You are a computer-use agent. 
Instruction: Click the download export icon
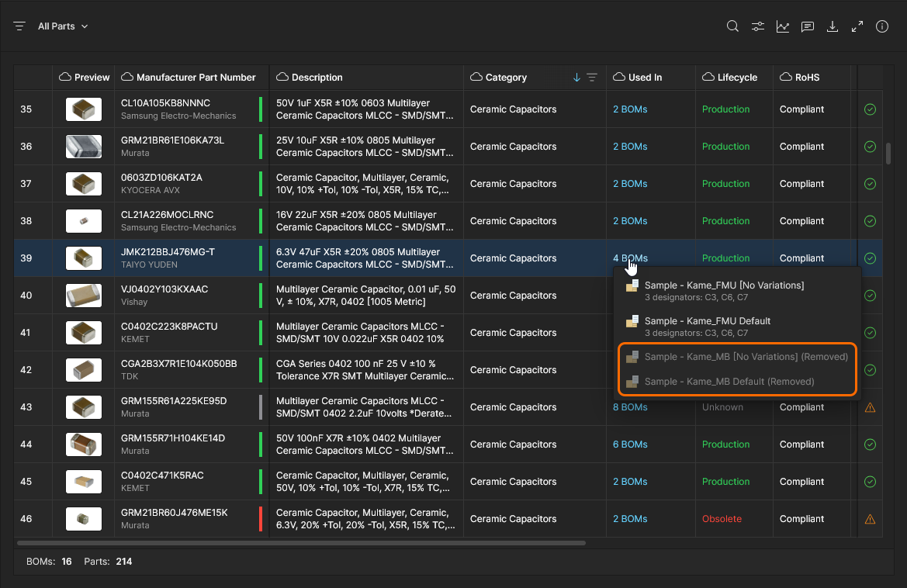(x=833, y=26)
